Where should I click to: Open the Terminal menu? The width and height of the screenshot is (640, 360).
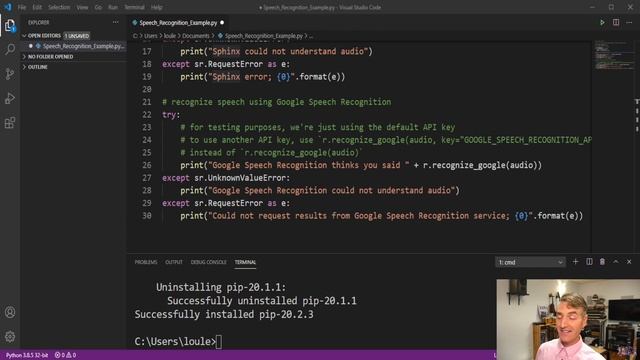pyautogui.click(x=134, y=7)
